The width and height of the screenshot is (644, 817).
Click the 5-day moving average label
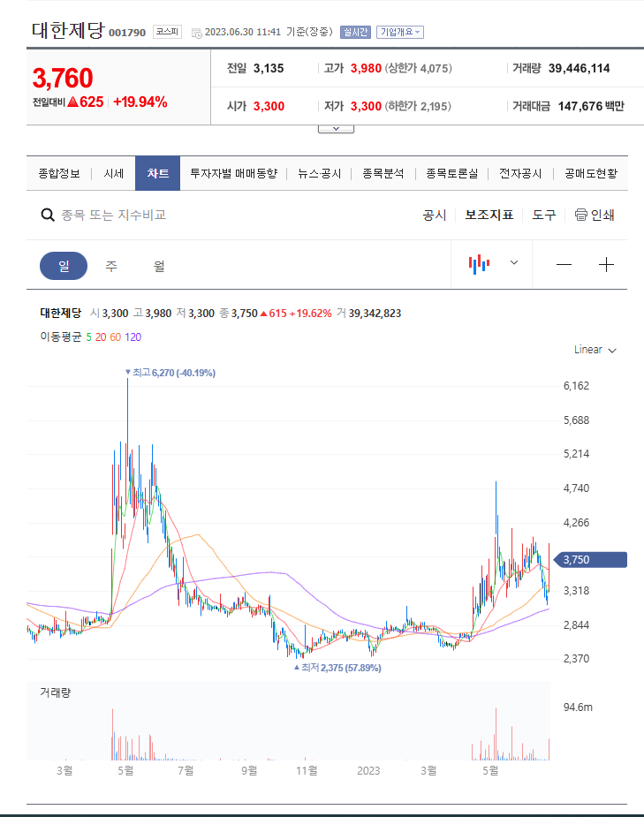tap(88, 337)
